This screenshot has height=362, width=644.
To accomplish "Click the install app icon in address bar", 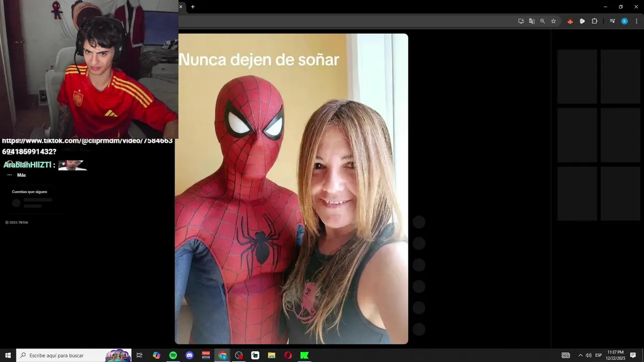I will (521, 21).
